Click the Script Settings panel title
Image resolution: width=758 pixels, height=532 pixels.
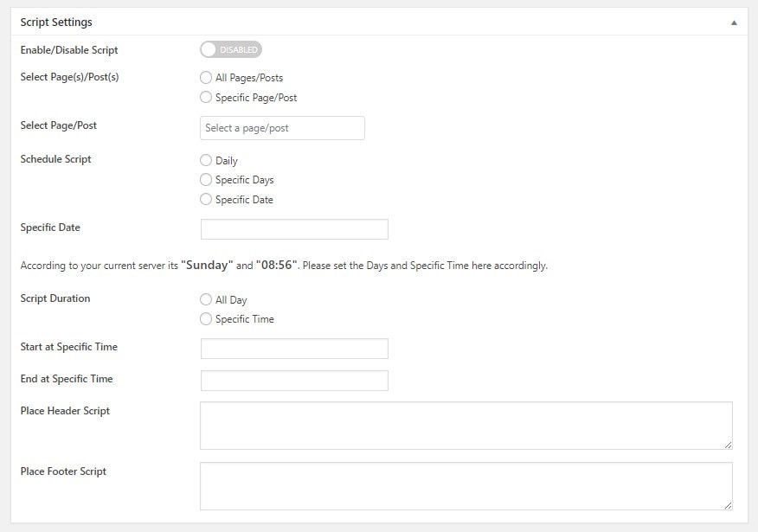[56, 22]
